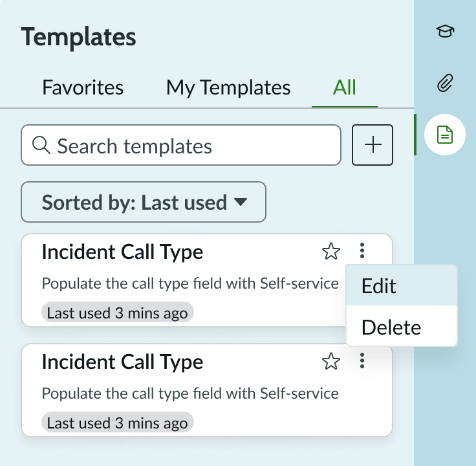The image size is (476, 466).
Task: Favorite the second Incident Call Type template
Action: 331,361
